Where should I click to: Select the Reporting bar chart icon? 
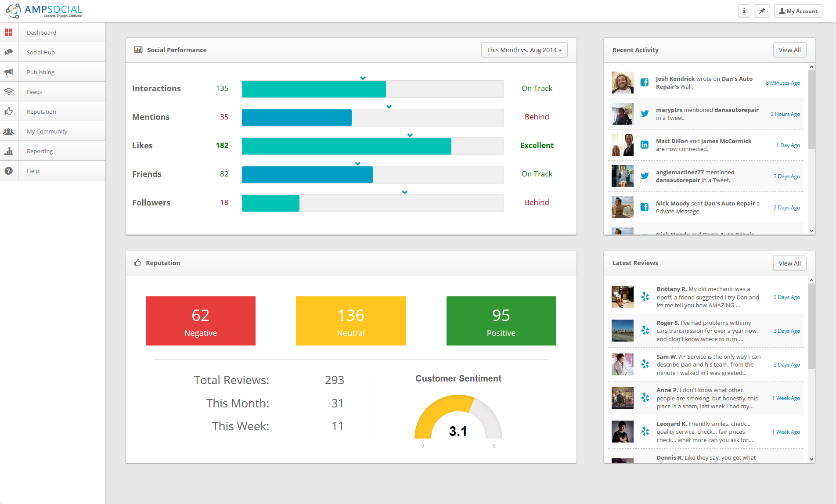(9, 151)
